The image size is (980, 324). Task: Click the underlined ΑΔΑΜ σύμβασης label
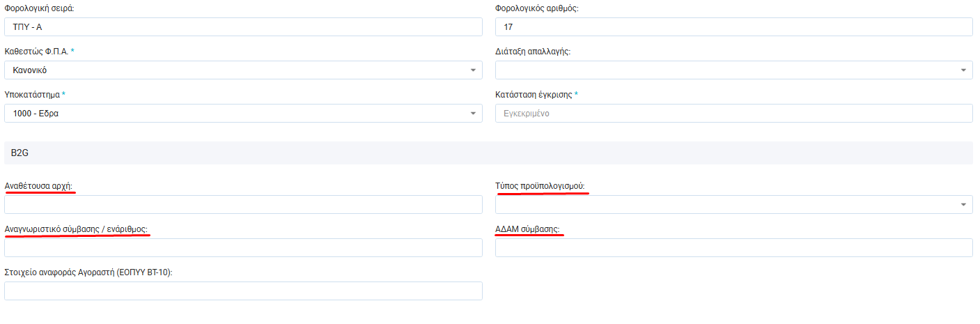pos(528,229)
